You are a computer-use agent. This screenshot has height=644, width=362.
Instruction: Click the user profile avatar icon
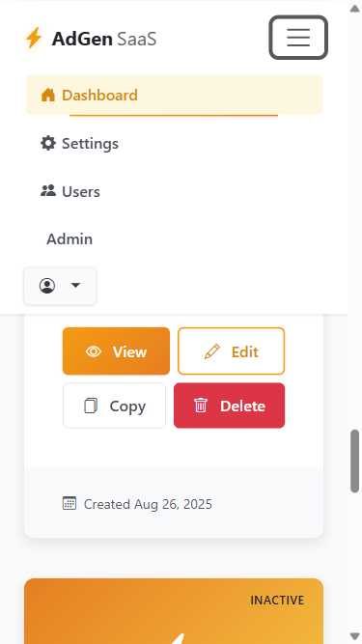click(47, 286)
